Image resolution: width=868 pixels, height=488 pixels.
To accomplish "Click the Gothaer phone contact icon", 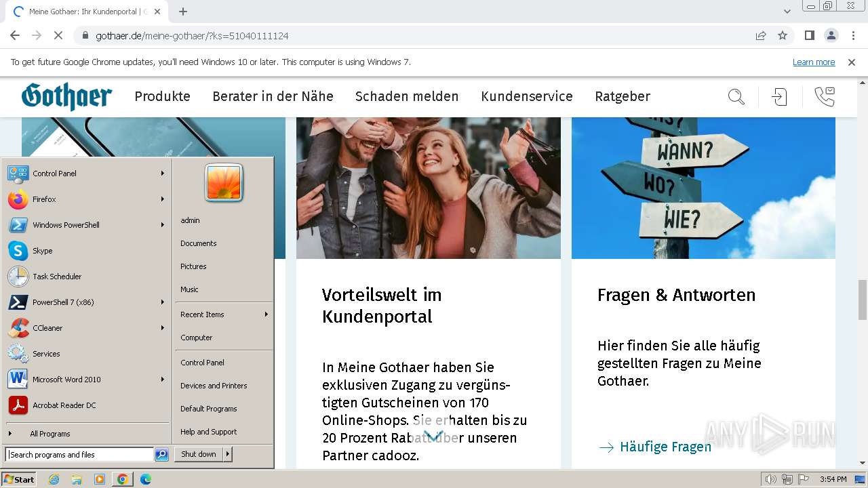I will pyautogui.click(x=825, y=97).
